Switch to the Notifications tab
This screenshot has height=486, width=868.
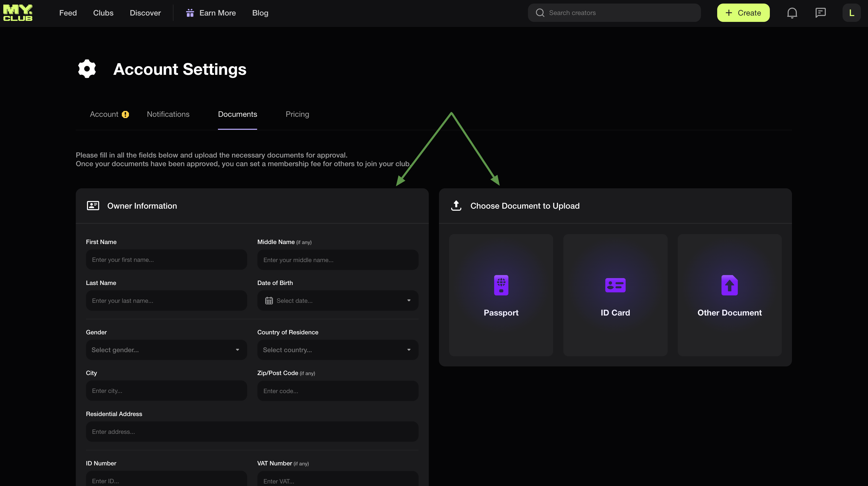point(168,114)
